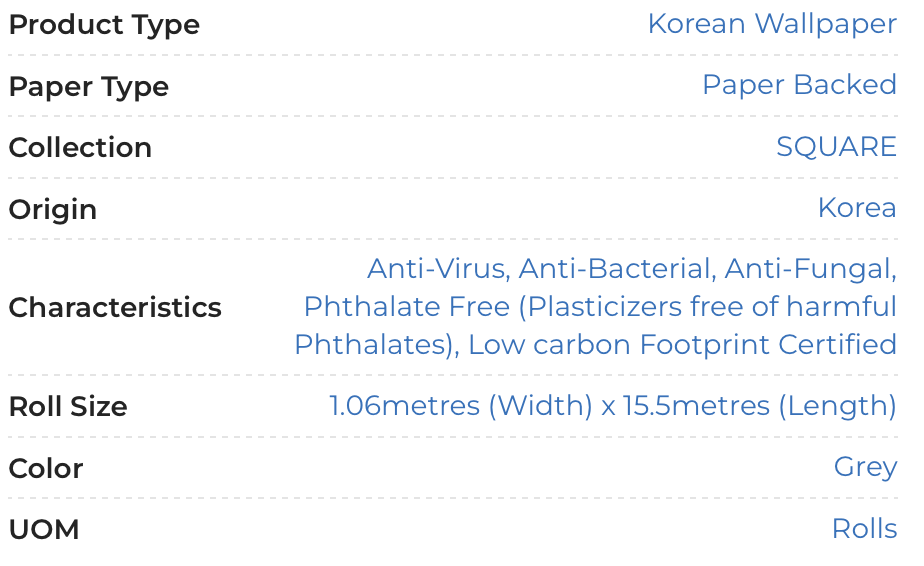Viewport: 924px width, 566px height.
Task: Select the SQUARE collection link
Action: 835,147
